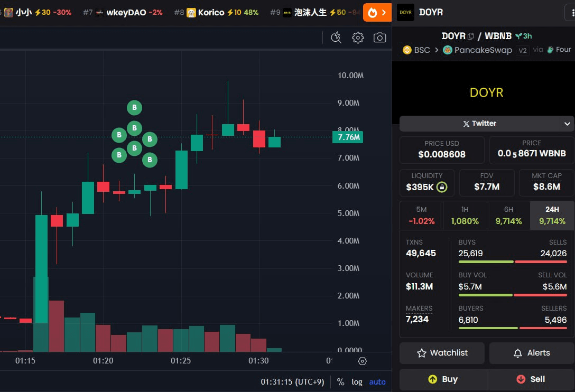The height and width of the screenshot is (392, 575).
Task: Switch to the 1H stats tab
Action: coord(465,216)
